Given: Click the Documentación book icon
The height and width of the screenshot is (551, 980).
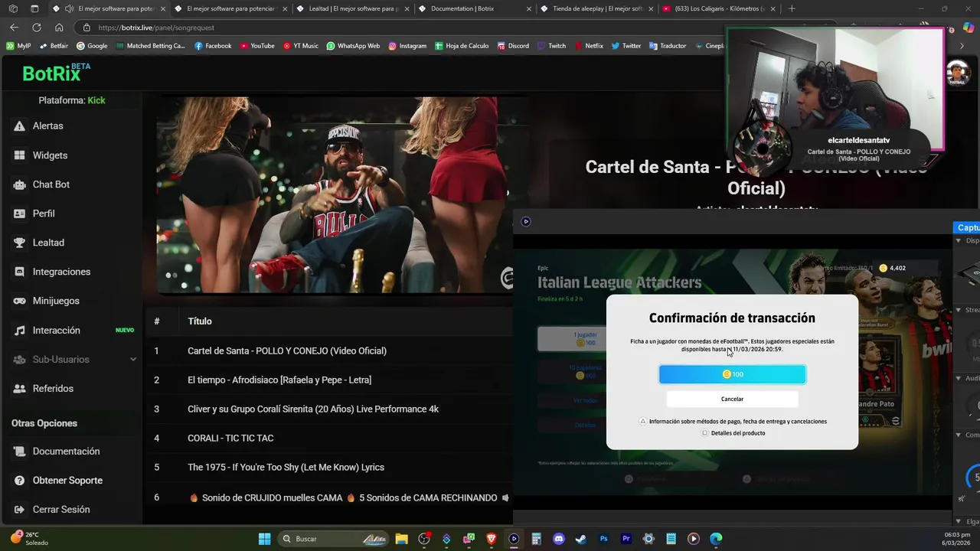Looking at the screenshot, I should pos(19,452).
